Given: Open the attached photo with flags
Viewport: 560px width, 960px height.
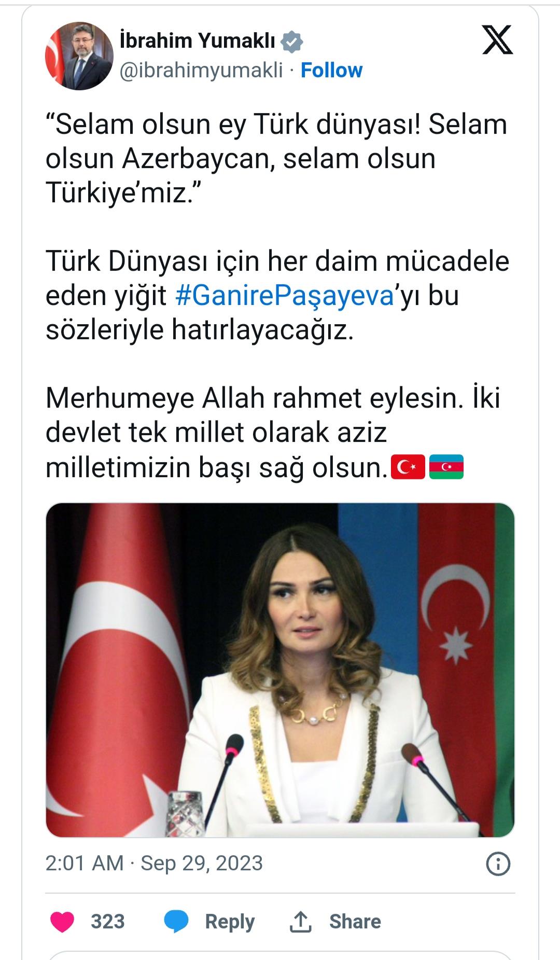Looking at the screenshot, I should click(x=280, y=670).
